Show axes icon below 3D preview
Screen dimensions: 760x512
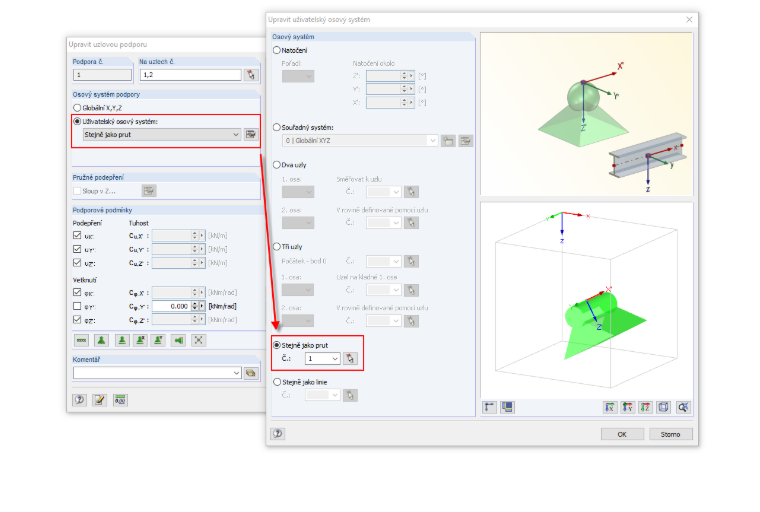point(490,407)
